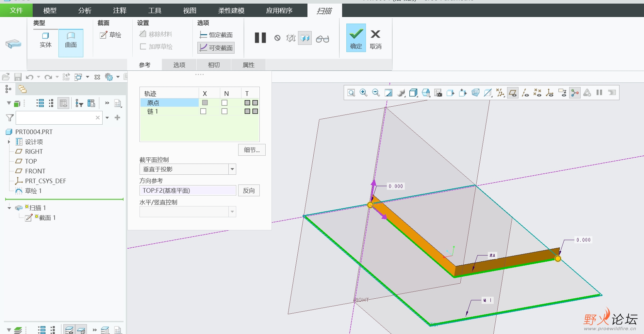Click the Zoom In magnifier icon
Image resolution: width=644 pixels, height=334 pixels.
point(364,93)
